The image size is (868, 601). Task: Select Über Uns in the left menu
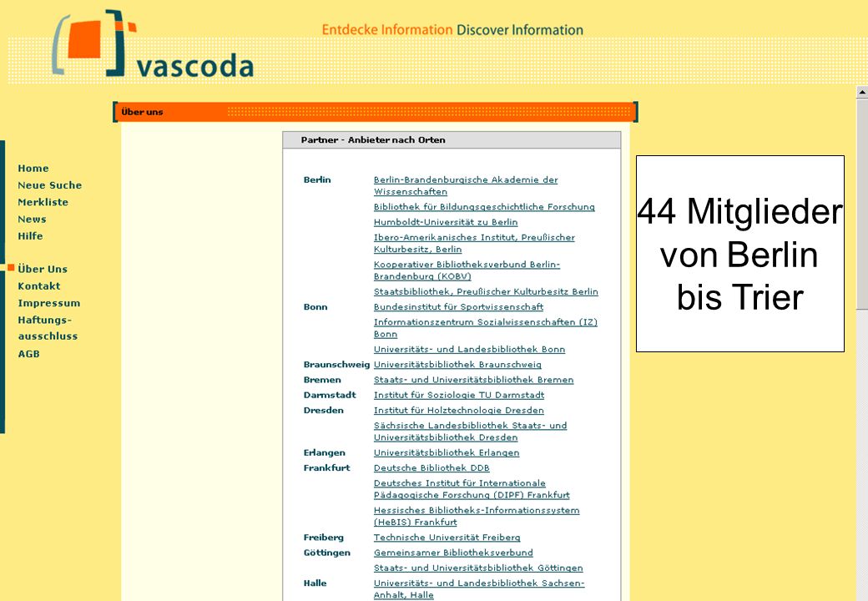43,269
